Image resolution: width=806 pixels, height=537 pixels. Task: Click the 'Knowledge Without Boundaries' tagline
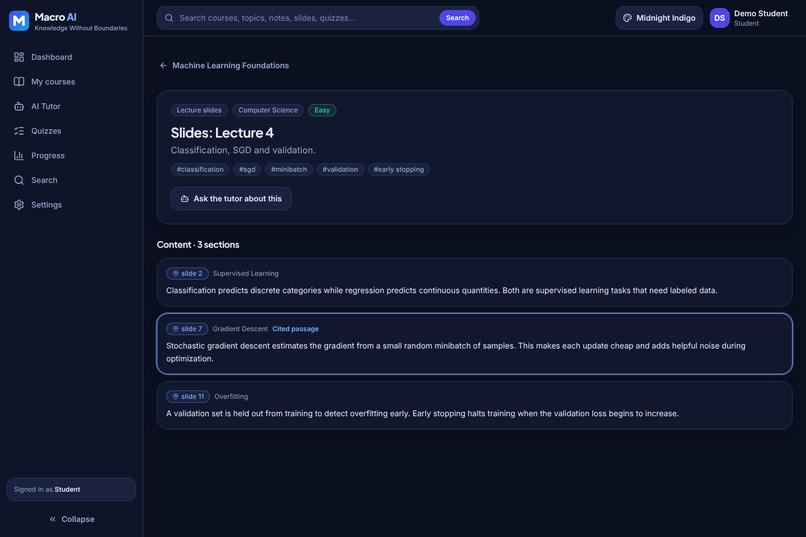pos(81,28)
